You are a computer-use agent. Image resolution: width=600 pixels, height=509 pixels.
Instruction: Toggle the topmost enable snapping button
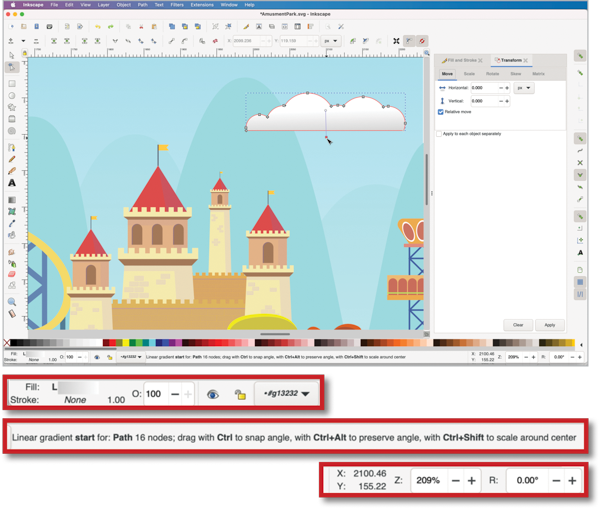(580, 56)
